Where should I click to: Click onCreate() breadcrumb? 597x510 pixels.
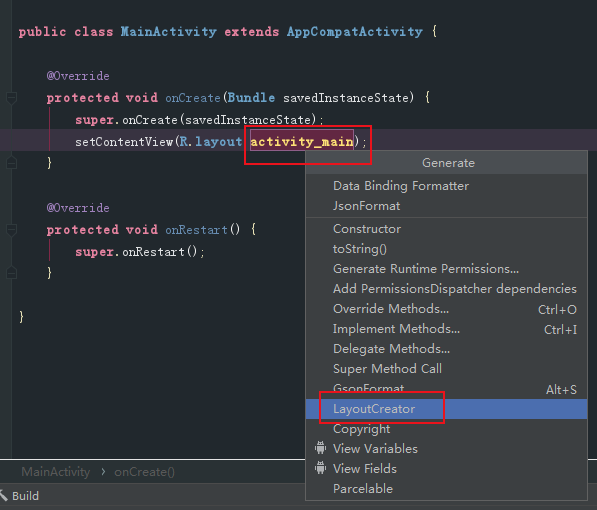coord(144,472)
